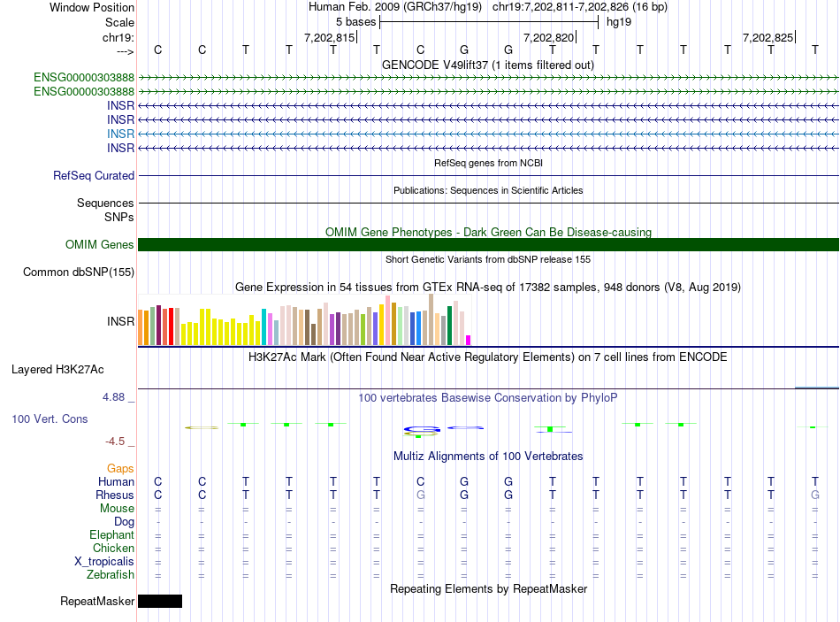
Task: Click the orange 'Gaps' label
Action: click(120, 469)
